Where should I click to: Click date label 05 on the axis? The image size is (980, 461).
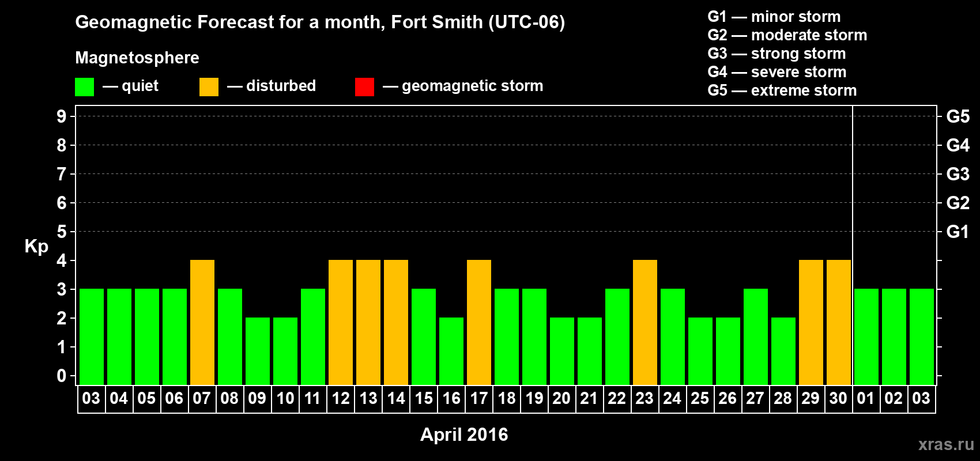[146, 399]
